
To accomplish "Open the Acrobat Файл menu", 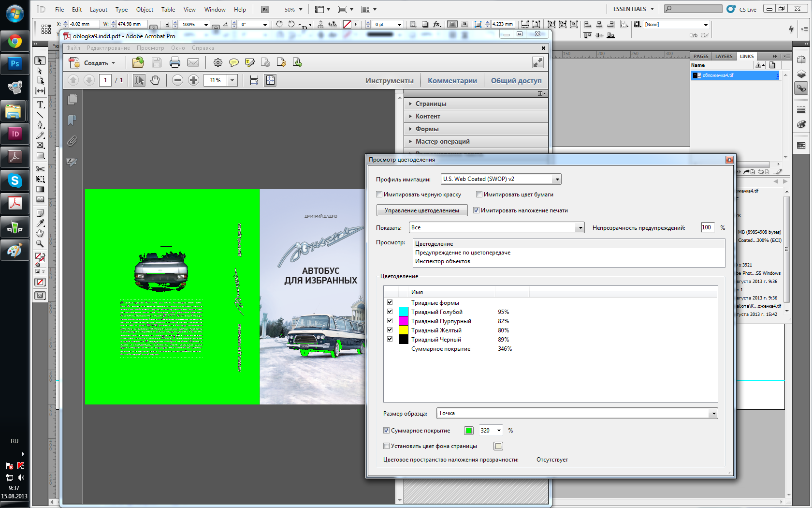I will tap(73, 48).
